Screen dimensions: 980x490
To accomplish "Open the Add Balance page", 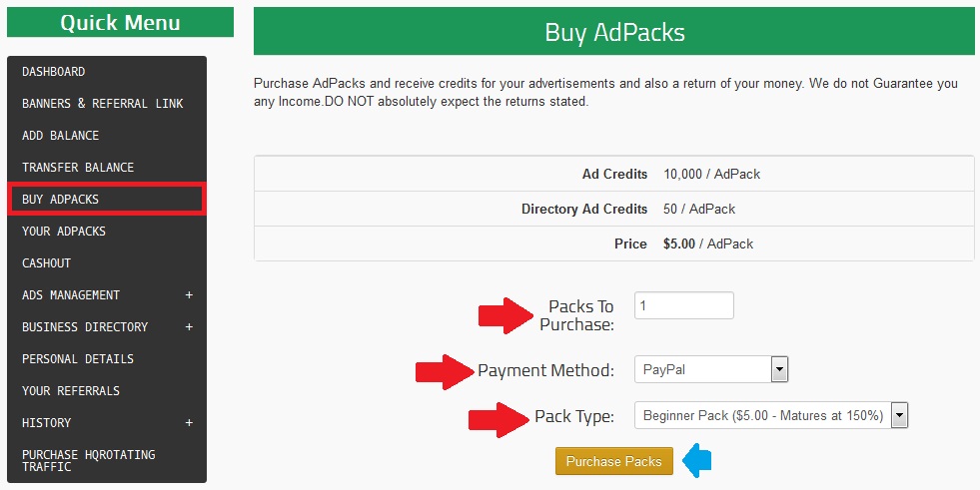I will coord(61,136).
